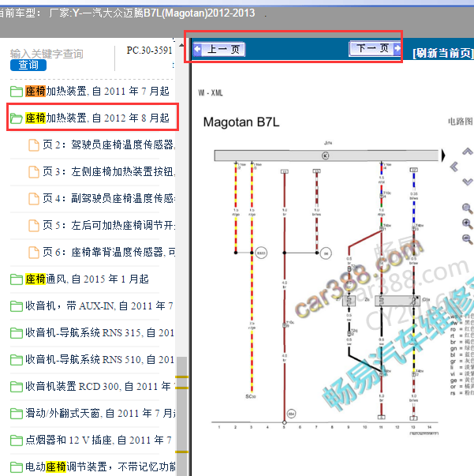Expand folder 收音机装置 RCD 300
The height and width of the screenshot is (476, 474).
point(92,387)
